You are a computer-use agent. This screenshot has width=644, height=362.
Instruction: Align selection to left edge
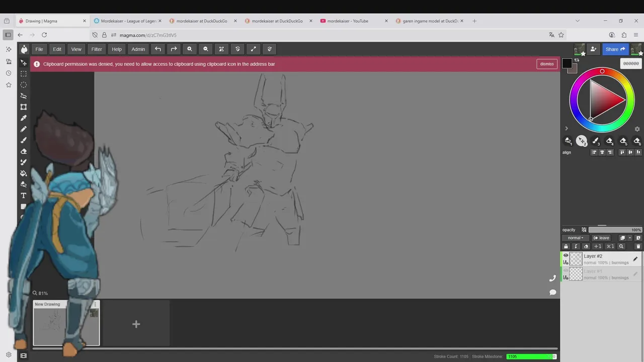coord(594,152)
